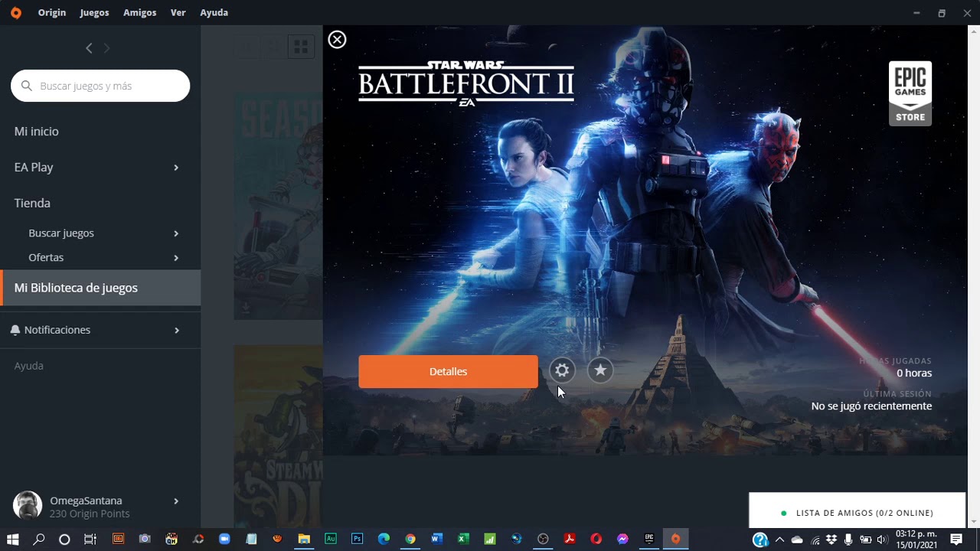This screenshot has height=551, width=980.
Task: Open Opera browser from taskbar
Action: point(596,539)
